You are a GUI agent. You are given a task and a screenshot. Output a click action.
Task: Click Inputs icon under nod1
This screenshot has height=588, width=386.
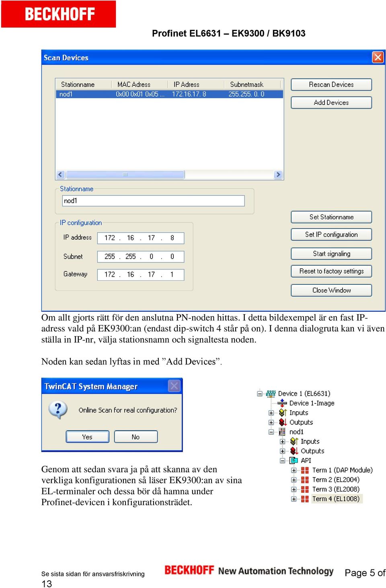[x=294, y=442]
